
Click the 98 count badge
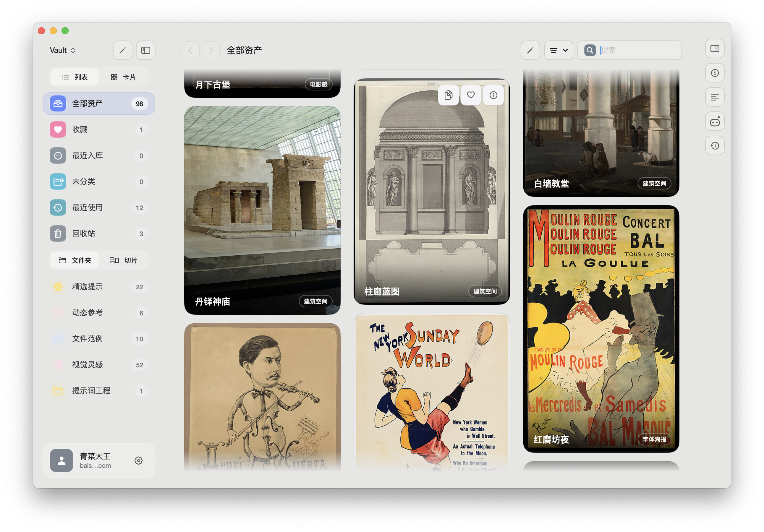click(140, 104)
